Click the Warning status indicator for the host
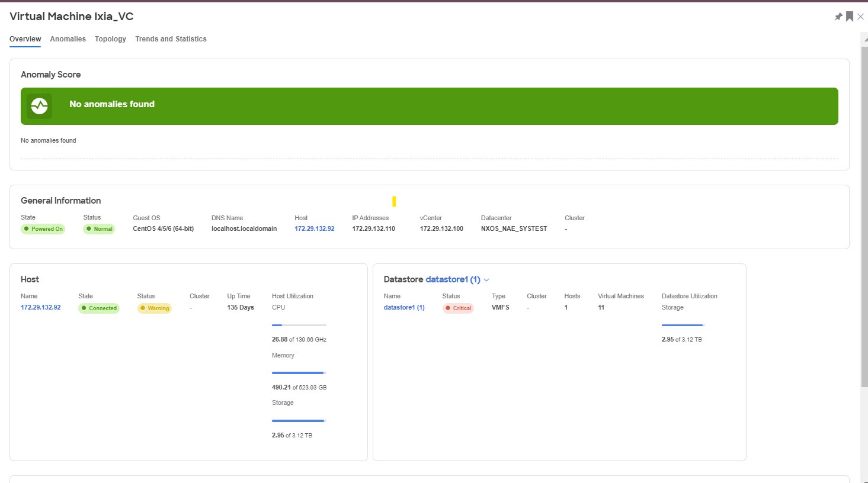Screen dimensions: 868x483 (x=154, y=308)
